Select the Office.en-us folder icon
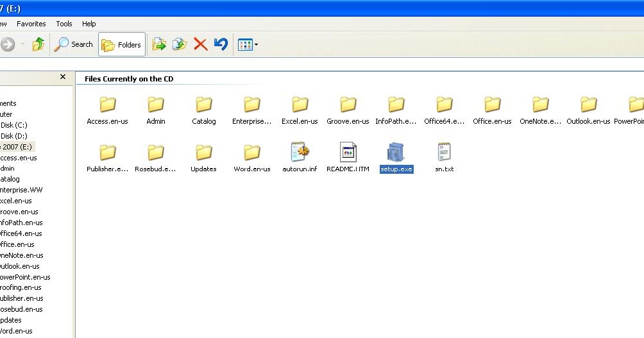This screenshot has width=644, height=338. (492, 105)
